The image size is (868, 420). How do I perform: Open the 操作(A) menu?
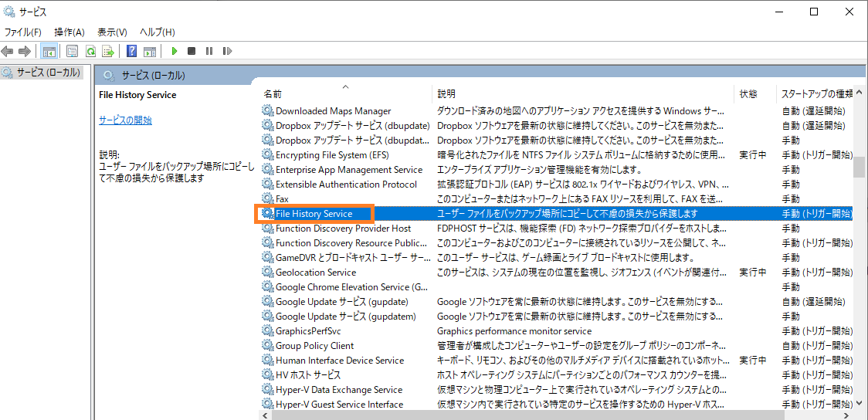(70, 32)
